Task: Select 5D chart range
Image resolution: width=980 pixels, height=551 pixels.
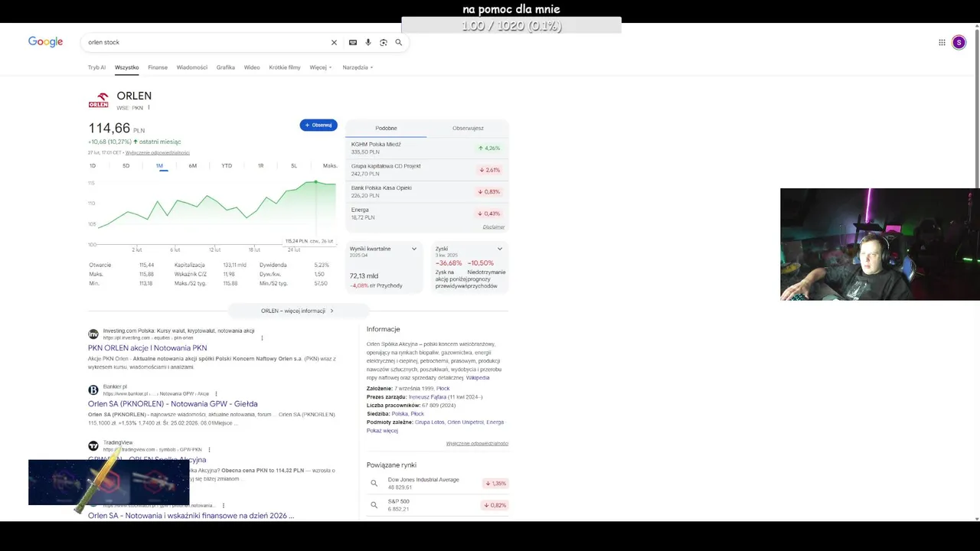Action: [x=126, y=166]
